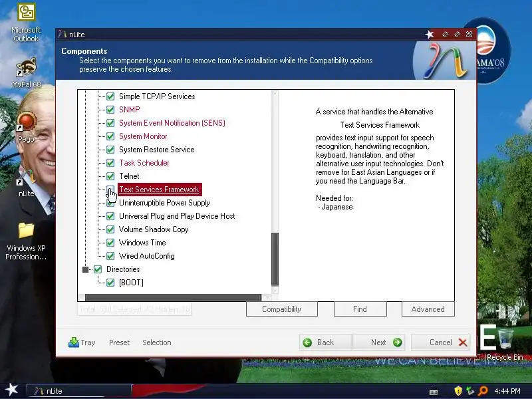Click the Compatibility button
Screen dimensions: 532x399
281,309
